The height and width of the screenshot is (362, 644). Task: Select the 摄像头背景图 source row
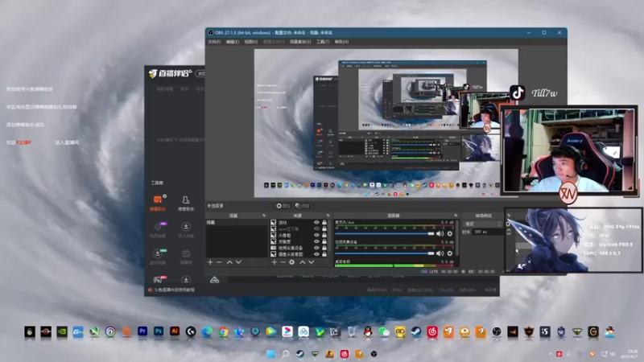point(299,254)
